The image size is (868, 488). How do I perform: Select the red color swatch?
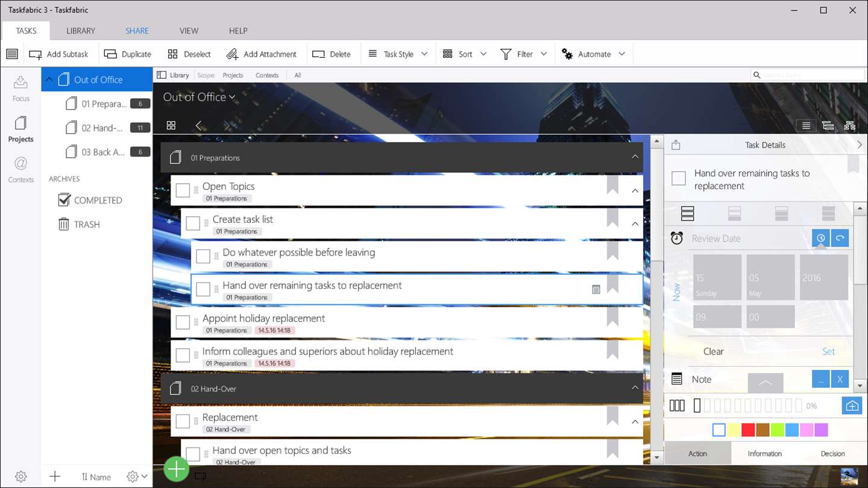pyautogui.click(x=748, y=430)
